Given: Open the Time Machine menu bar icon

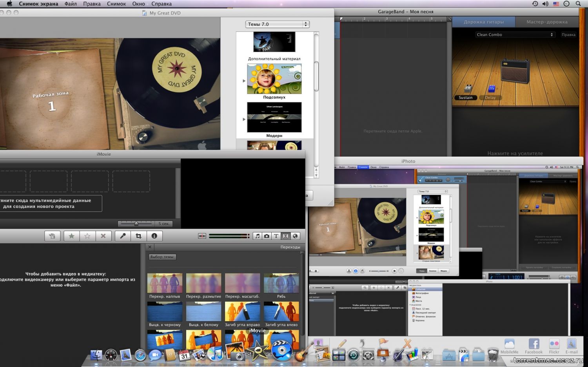Looking at the screenshot, I should [535, 4].
